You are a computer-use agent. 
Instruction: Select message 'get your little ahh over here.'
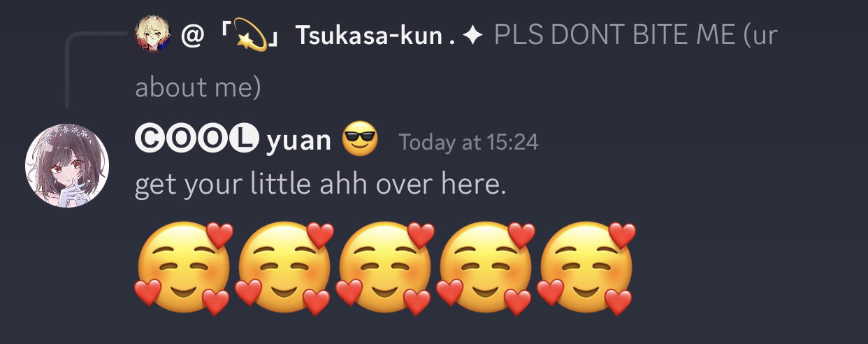[320, 185]
